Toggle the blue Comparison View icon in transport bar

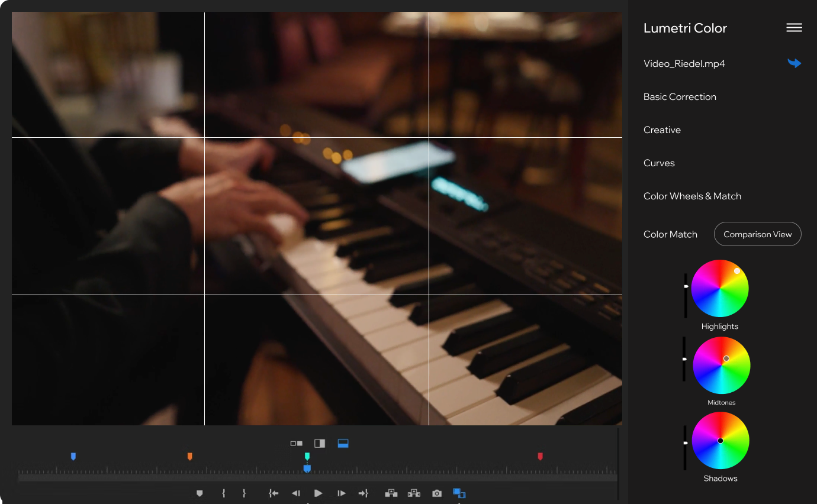click(459, 493)
